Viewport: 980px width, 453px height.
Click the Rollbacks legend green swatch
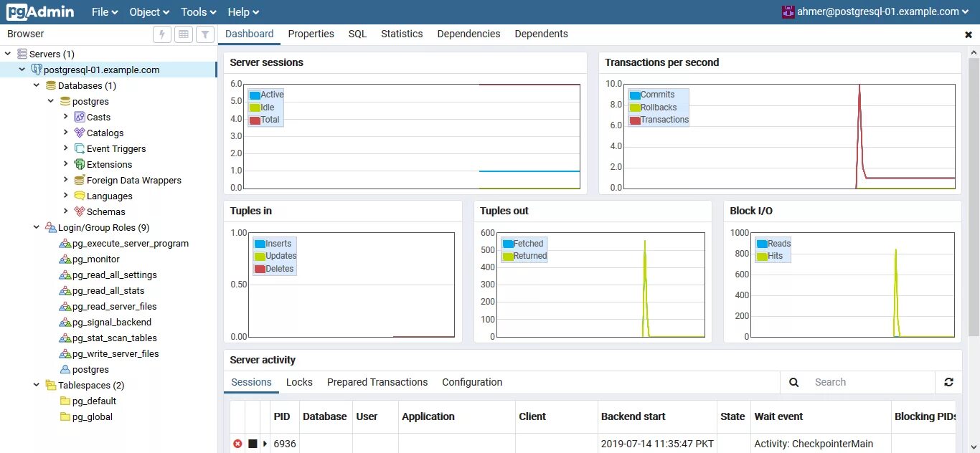click(635, 108)
